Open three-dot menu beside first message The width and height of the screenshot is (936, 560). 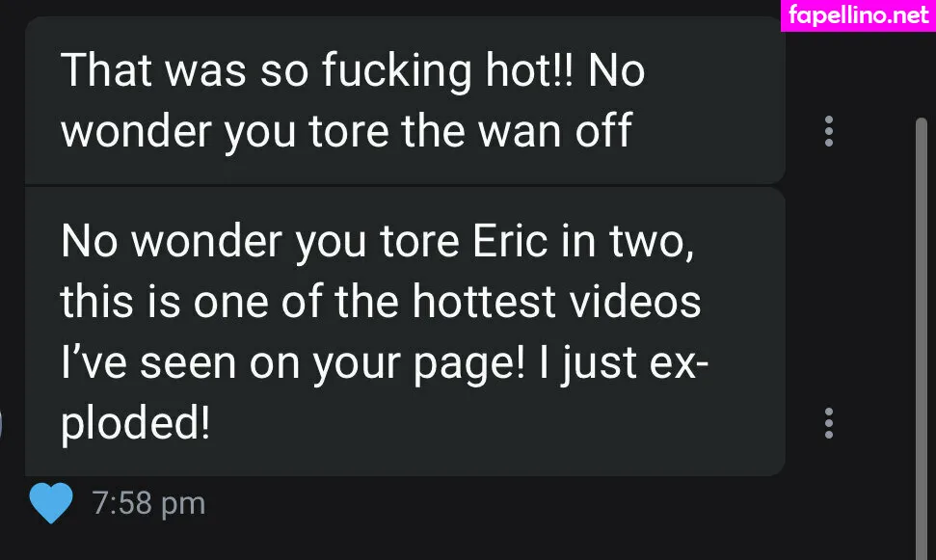[829, 131]
